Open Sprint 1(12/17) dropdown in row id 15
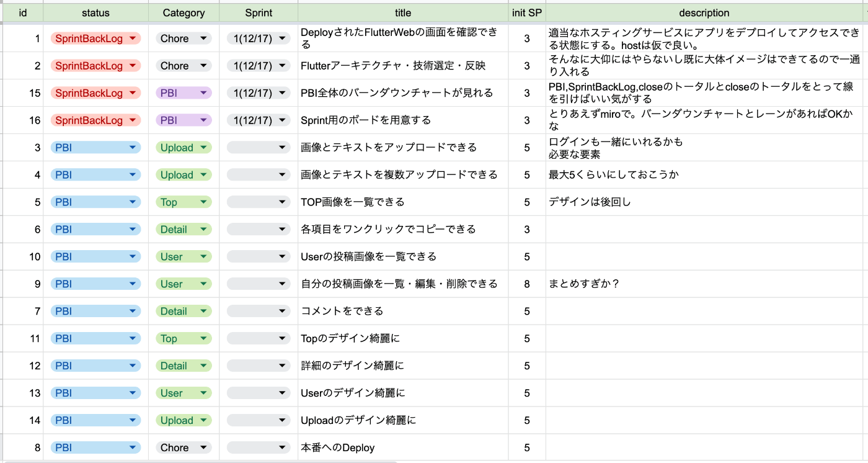Screen dimensions: 868x463 pyautogui.click(x=259, y=93)
